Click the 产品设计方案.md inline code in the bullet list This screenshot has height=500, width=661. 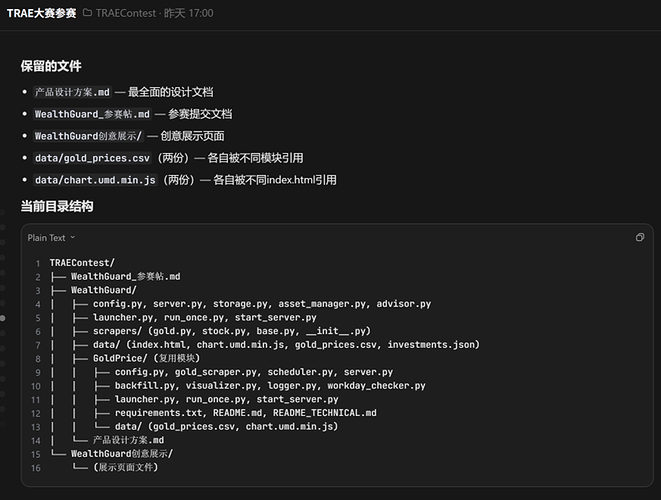(x=72, y=92)
